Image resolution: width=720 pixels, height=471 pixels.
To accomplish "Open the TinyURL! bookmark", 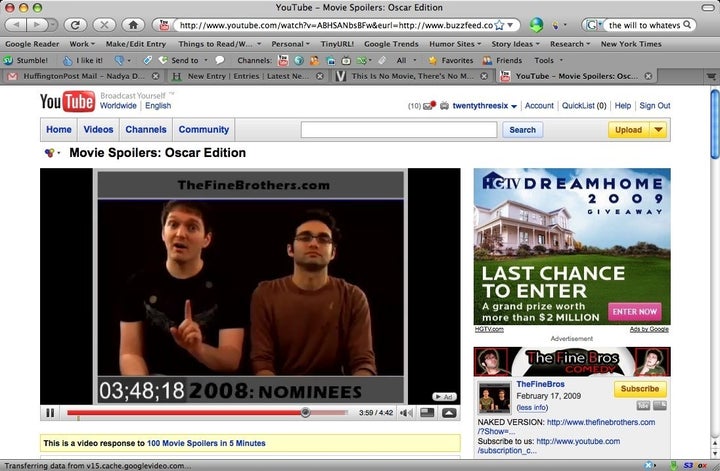I will [x=337, y=44].
